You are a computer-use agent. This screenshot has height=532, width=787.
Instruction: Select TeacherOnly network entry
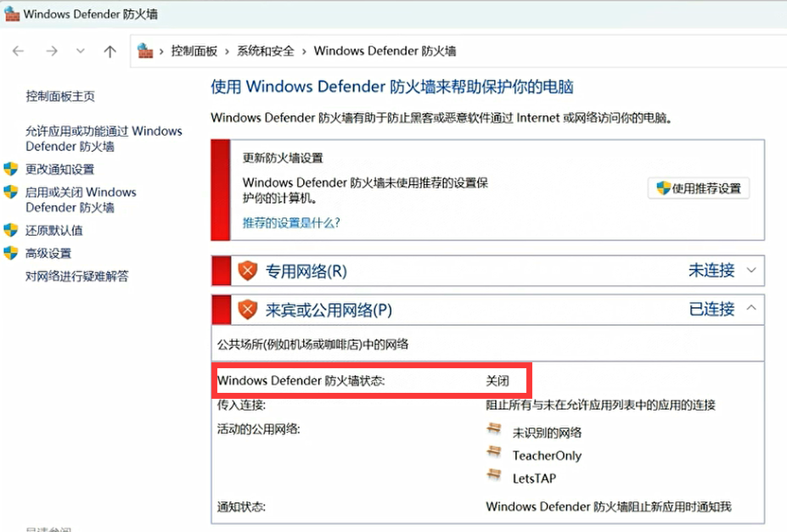click(x=547, y=456)
